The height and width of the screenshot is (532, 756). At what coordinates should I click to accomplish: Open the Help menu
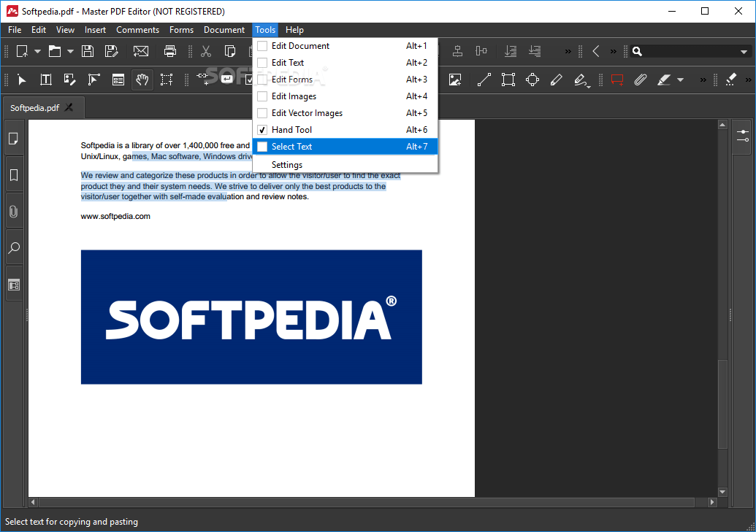click(294, 30)
